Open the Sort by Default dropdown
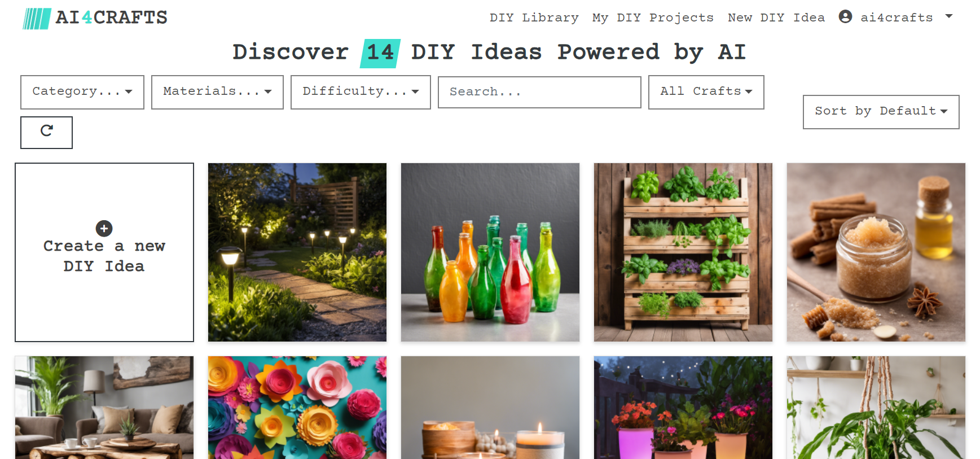 (881, 112)
